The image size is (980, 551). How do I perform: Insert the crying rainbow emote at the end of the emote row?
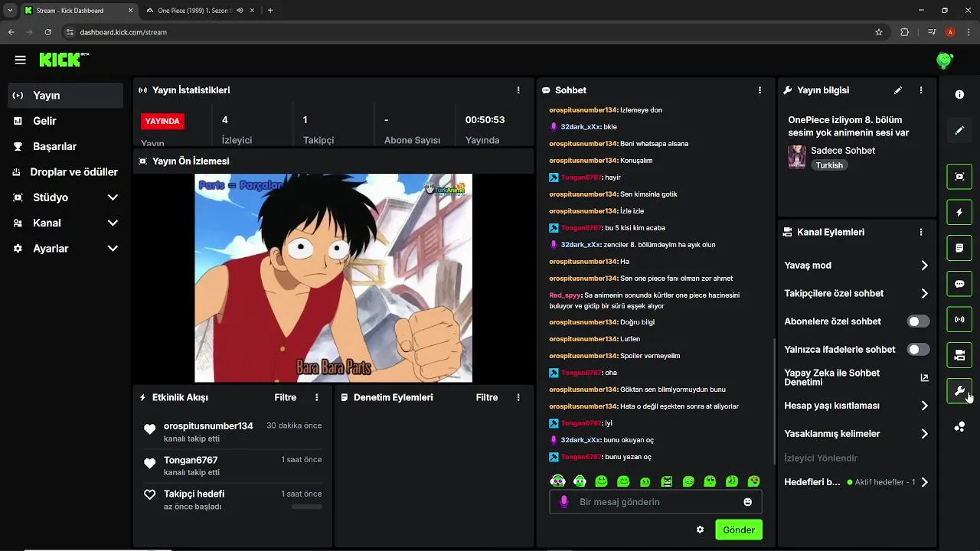(x=754, y=481)
